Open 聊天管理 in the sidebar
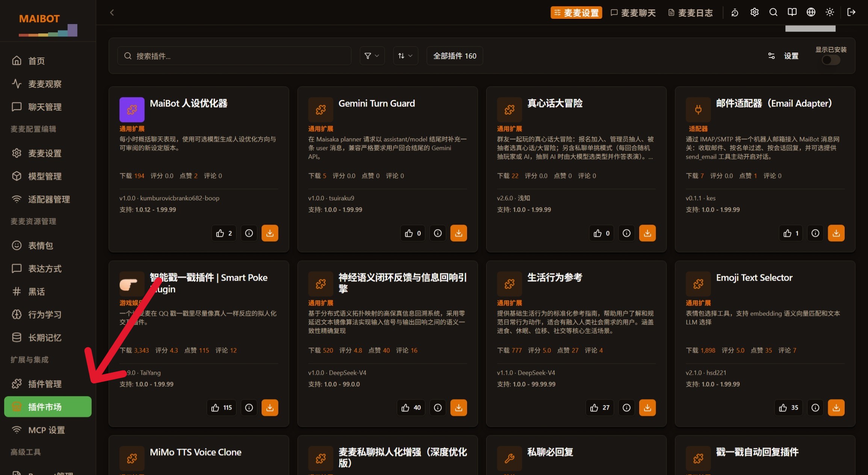The image size is (868, 475). click(x=48, y=107)
